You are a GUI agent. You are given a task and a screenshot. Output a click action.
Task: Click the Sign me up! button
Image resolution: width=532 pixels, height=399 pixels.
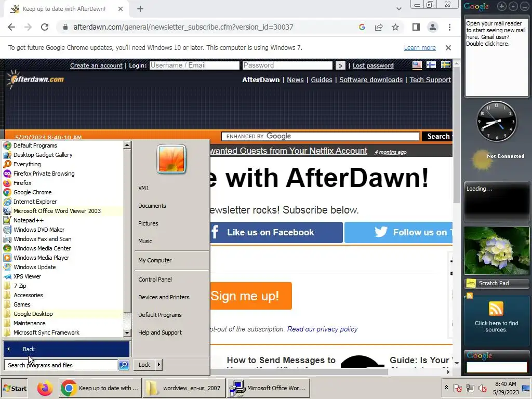pos(251,296)
